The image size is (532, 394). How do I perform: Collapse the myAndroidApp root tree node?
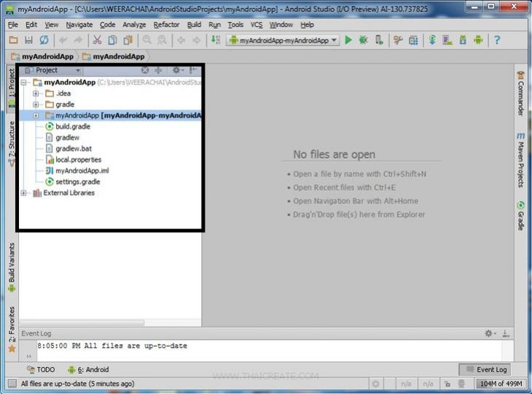[24, 82]
